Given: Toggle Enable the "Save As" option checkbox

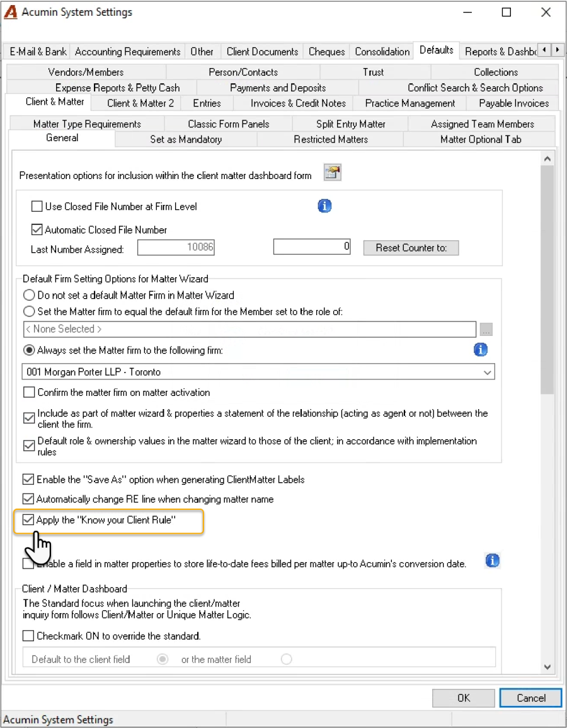Looking at the screenshot, I should [28, 479].
